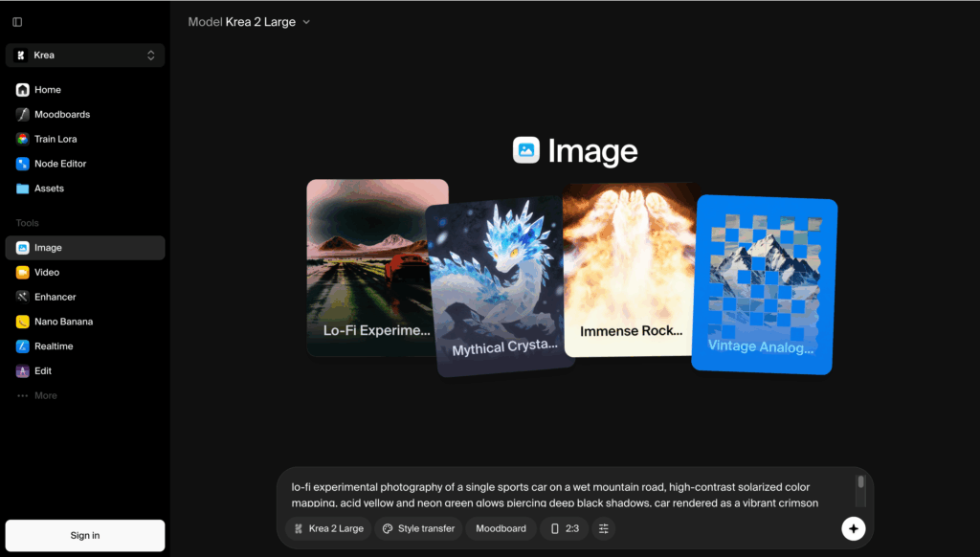This screenshot has width=980, height=557.
Task: Click the up-down arrows in Krea switcher
Action: click(150, 55)
